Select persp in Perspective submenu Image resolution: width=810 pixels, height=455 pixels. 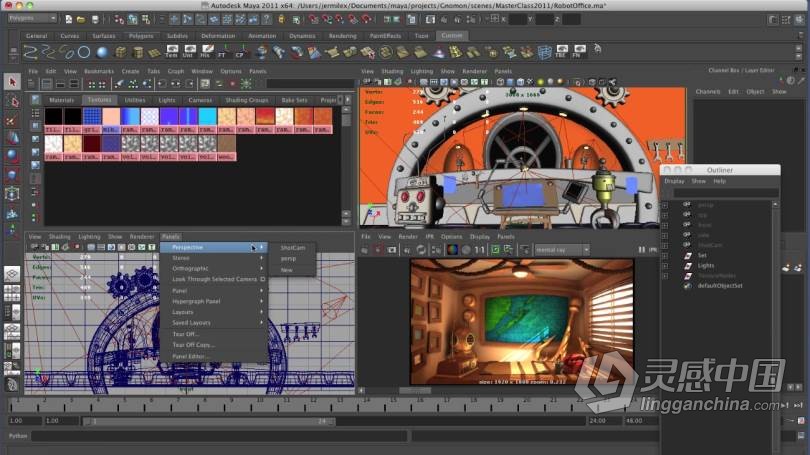click(288, 259)
